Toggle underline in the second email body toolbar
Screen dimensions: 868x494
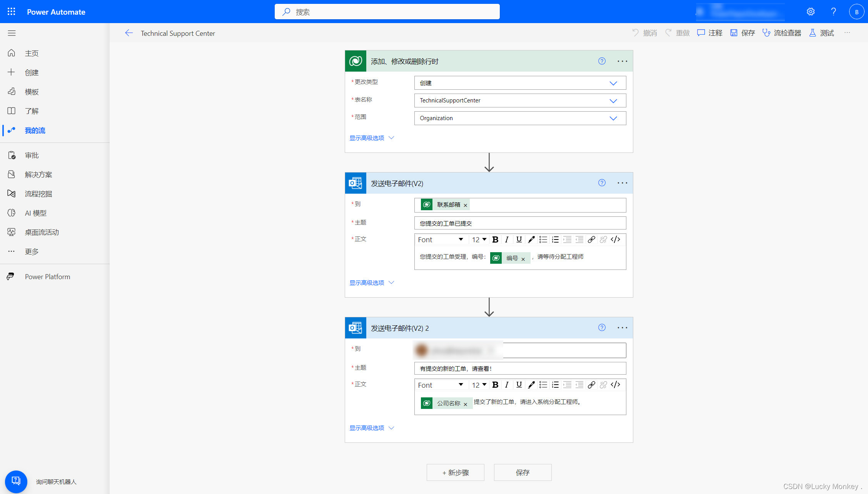tap(519, 385)
